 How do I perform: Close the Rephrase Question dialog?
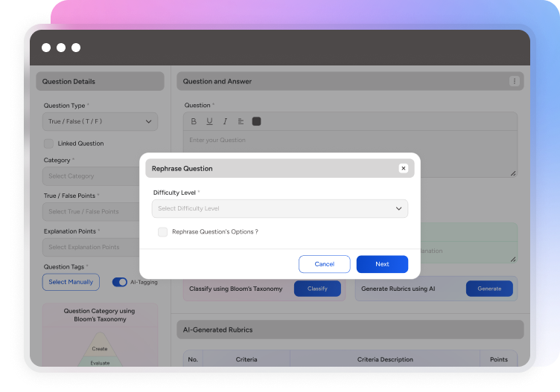(x=403, y=169)
